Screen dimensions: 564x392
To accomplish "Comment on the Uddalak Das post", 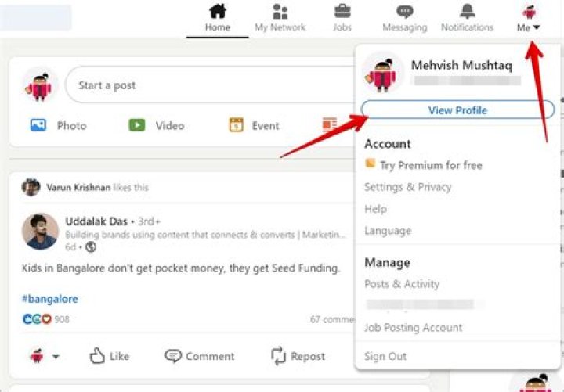I will pyautogui.click(x=200, y=356).
